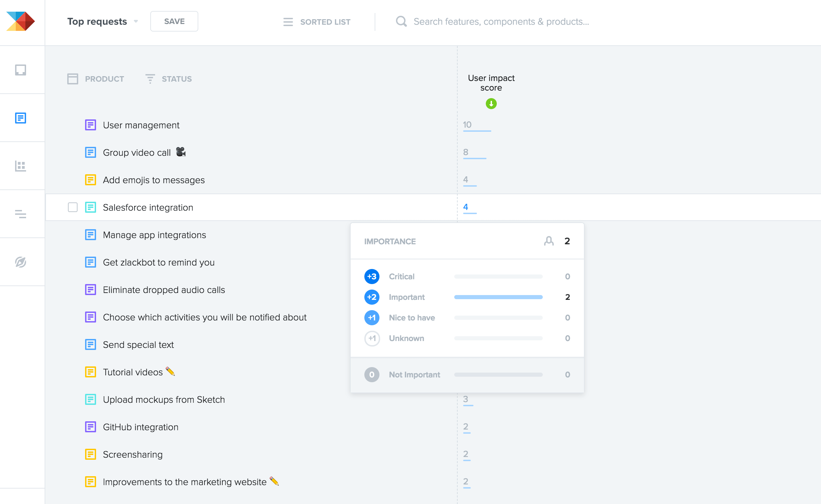The width and height of the screenshot is (821, 504).
Task: Open the Insights inbox sidebar icon
Action: (x=21, y=70)
